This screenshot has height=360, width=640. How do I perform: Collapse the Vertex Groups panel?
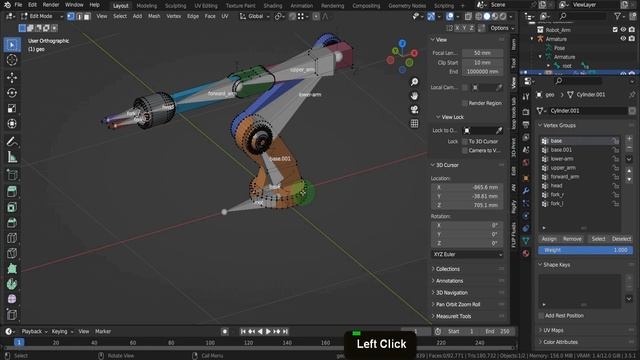(558, 125)
